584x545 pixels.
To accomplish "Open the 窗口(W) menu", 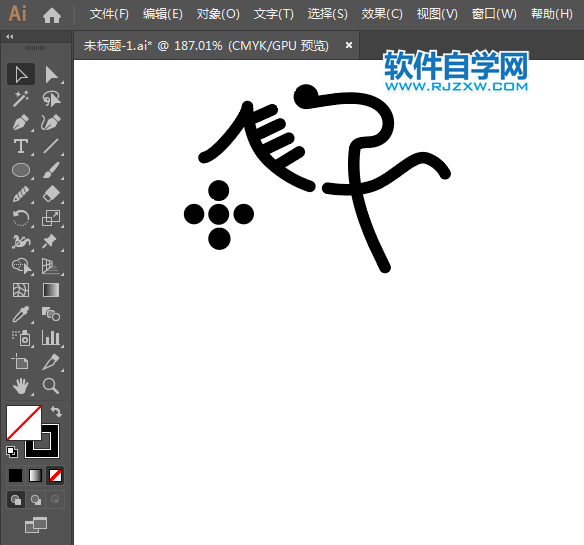I will tap(494, 15).
